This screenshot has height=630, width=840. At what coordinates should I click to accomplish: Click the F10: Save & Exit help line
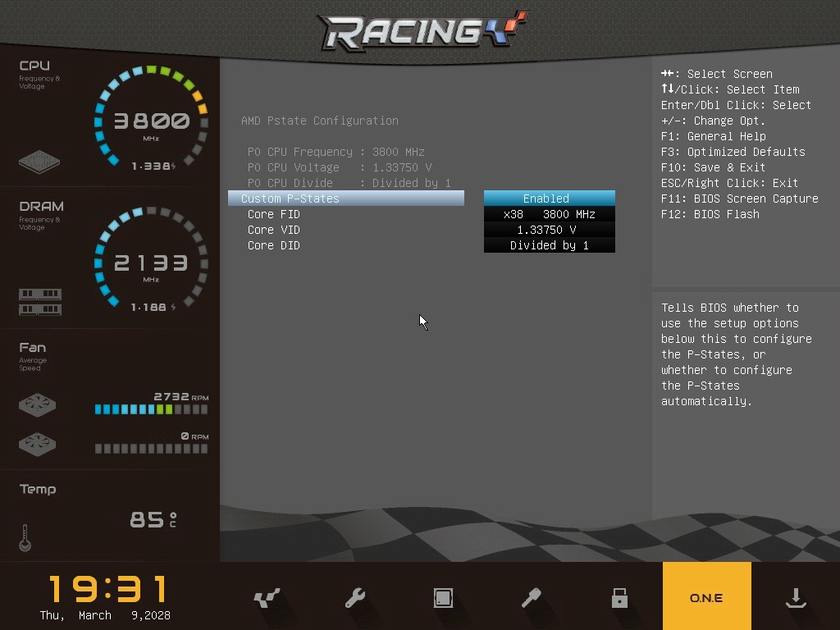713,167
